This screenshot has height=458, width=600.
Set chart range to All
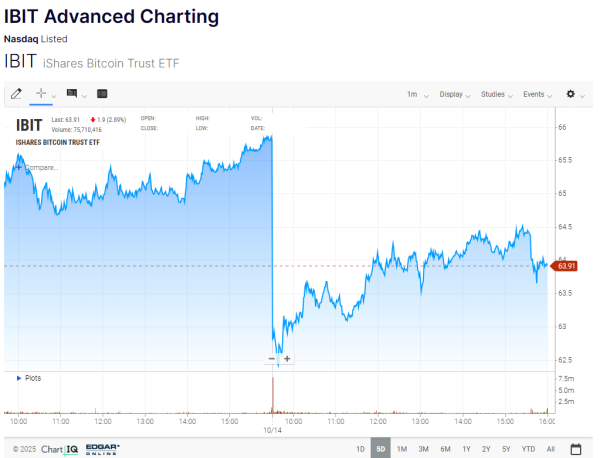(x=551, y=449)
